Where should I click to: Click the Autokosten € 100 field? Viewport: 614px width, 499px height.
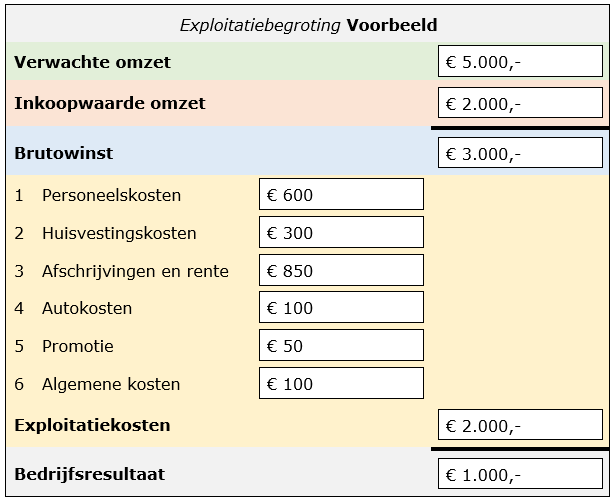click(x=340, y=309)
